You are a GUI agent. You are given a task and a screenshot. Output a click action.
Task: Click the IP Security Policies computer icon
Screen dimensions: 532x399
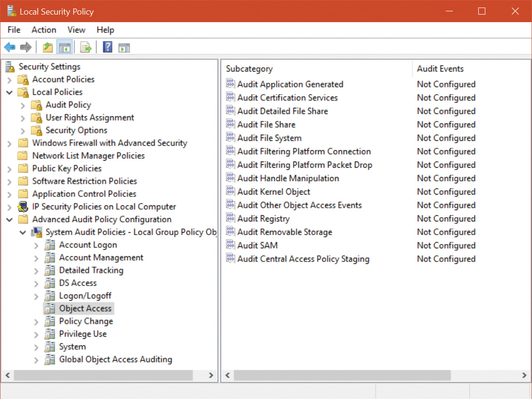[23, 206]
